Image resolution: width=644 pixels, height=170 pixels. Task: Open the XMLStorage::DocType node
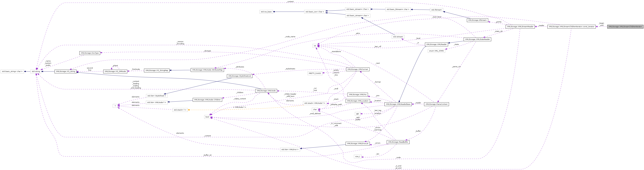click(x=90, y=53)
